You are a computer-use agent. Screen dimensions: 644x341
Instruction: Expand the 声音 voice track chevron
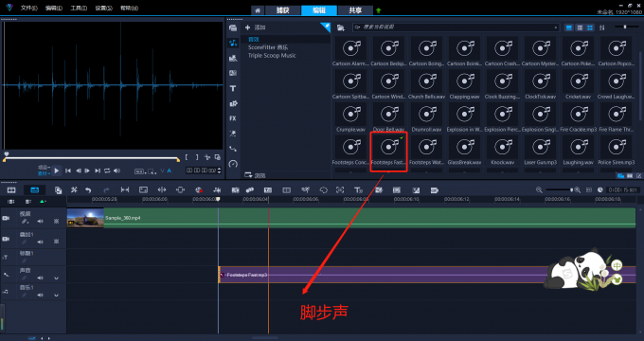pos(56,278)
